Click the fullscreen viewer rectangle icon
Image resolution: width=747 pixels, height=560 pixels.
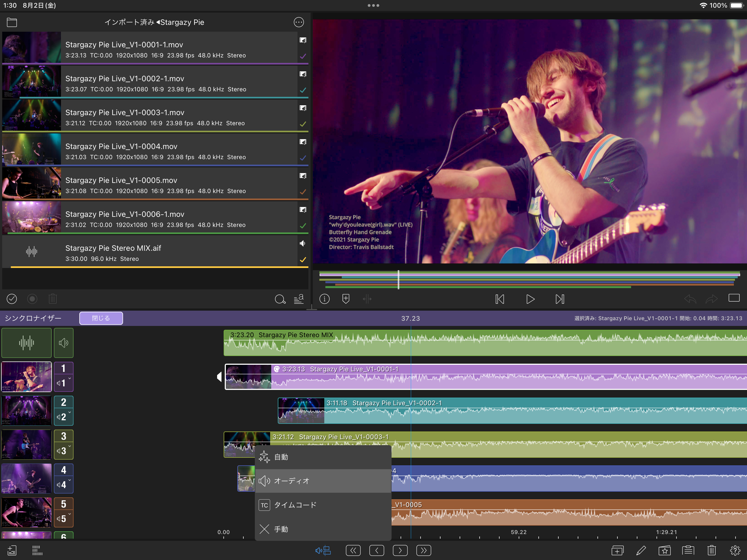click(734, 298)
